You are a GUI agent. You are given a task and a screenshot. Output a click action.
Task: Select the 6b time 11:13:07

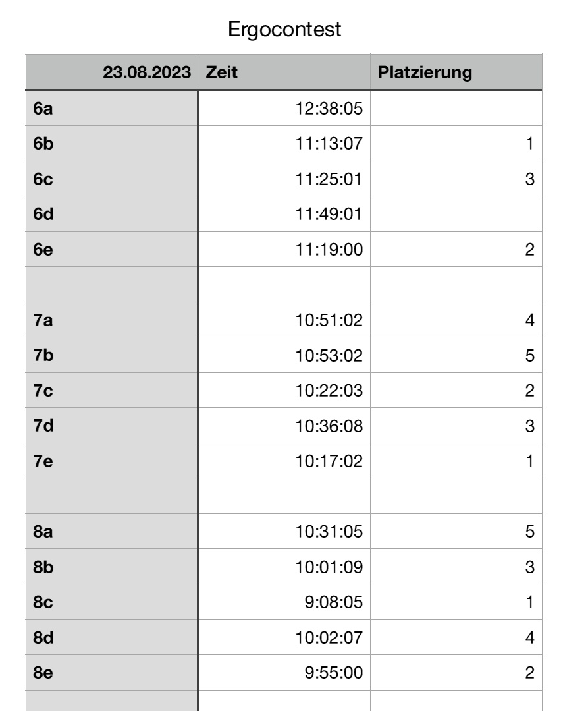coord(329,144)
